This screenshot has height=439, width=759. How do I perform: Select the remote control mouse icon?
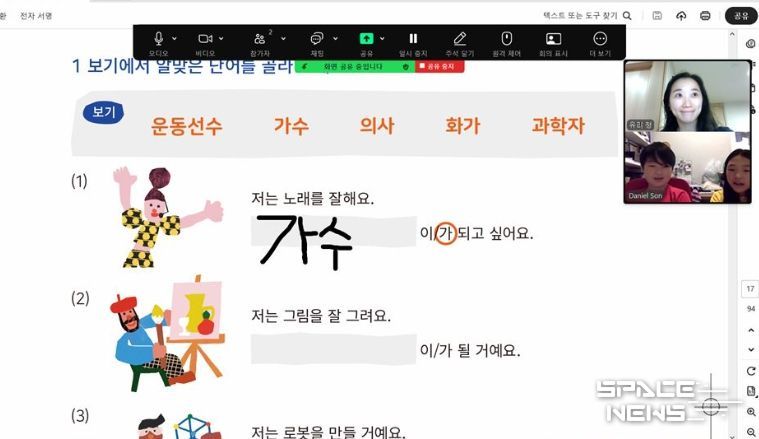[506, 38]
